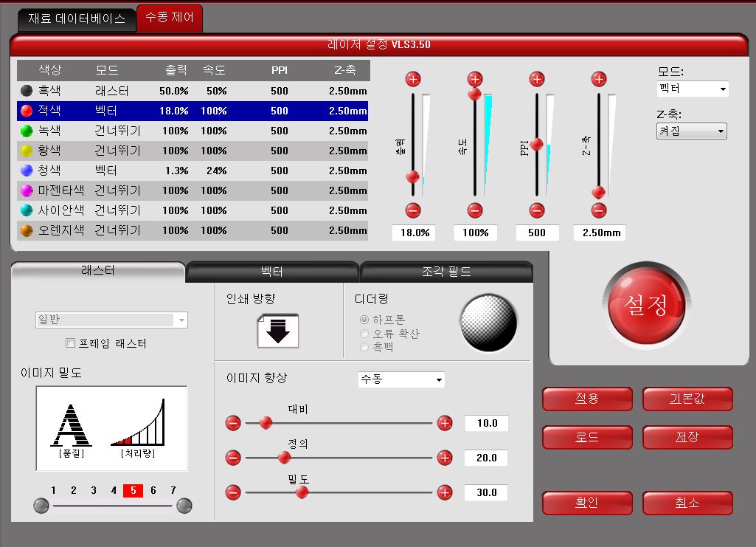Click the yellow 황색 color ball
The image size is (756, 547).
[27, 151]
